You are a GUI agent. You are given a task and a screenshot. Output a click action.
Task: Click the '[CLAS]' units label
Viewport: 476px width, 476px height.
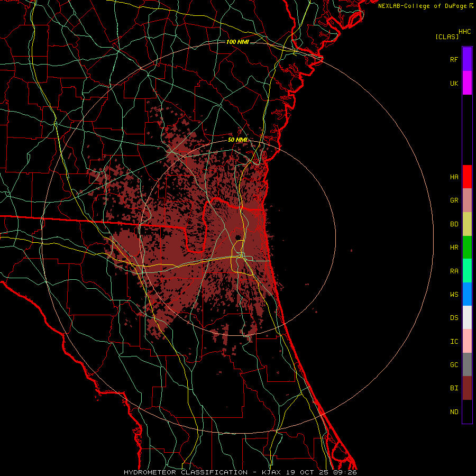(x=447, y=36)
